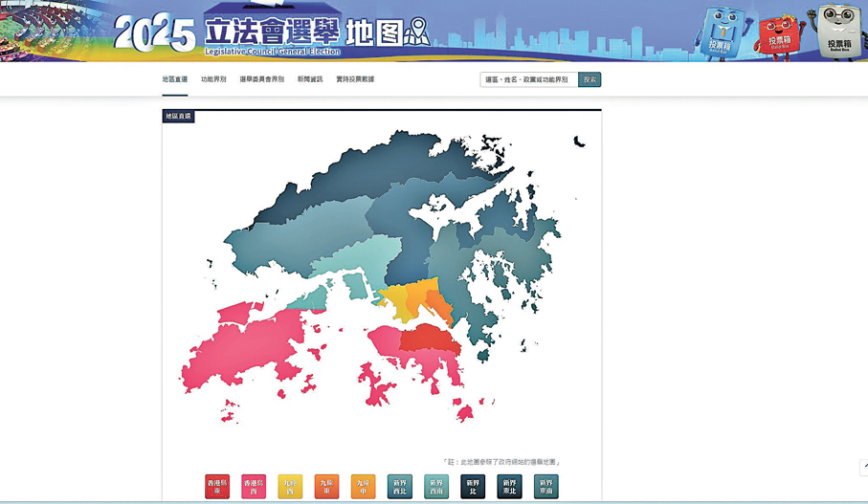
Task: Click the white ballot box mascot
Action: 839,33
